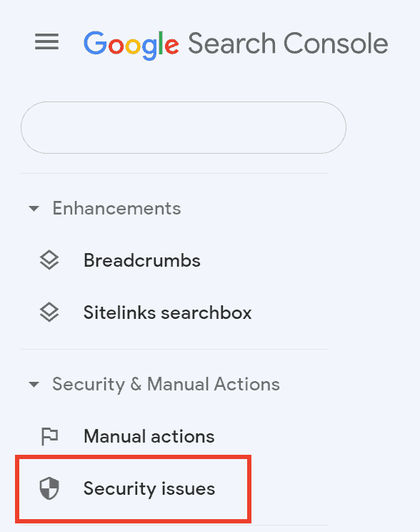
Task: Select Security issues in sidebar
Action: pos(133,488)
